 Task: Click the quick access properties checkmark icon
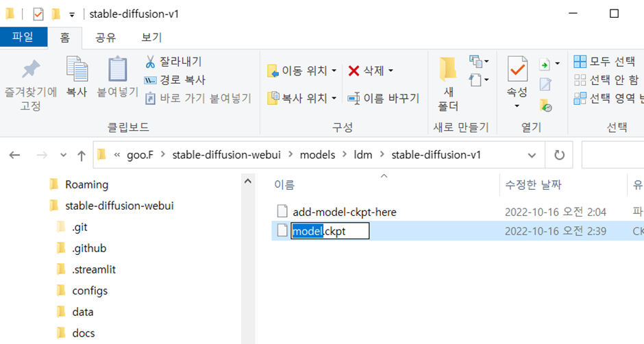click(38, 14)
